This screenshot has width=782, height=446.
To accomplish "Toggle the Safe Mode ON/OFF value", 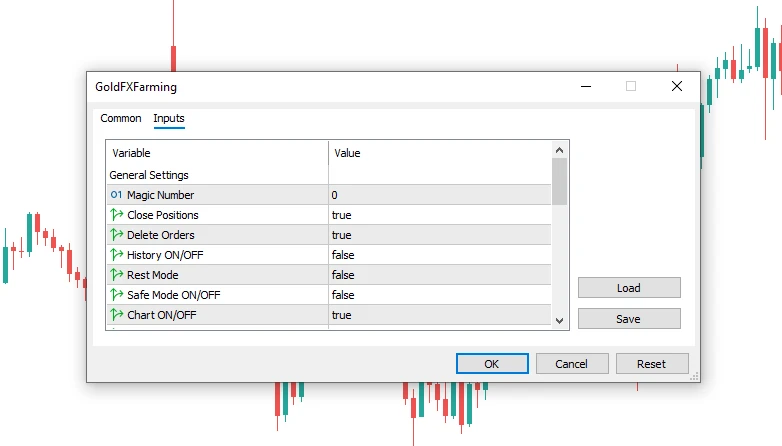I will tap(440, 295).
